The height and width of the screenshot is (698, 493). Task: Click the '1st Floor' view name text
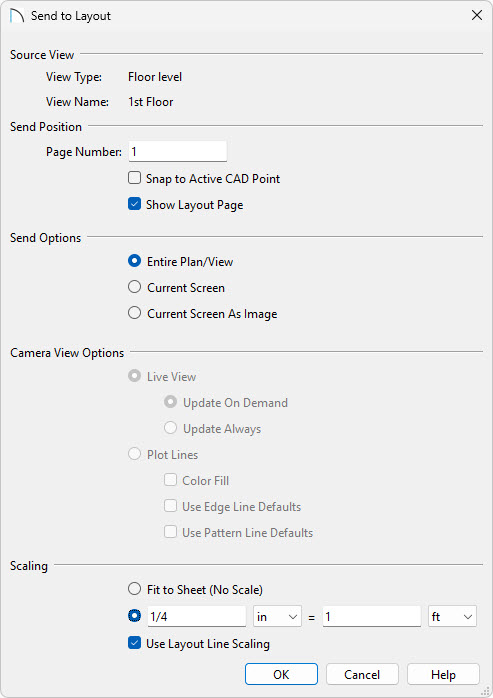151,102
